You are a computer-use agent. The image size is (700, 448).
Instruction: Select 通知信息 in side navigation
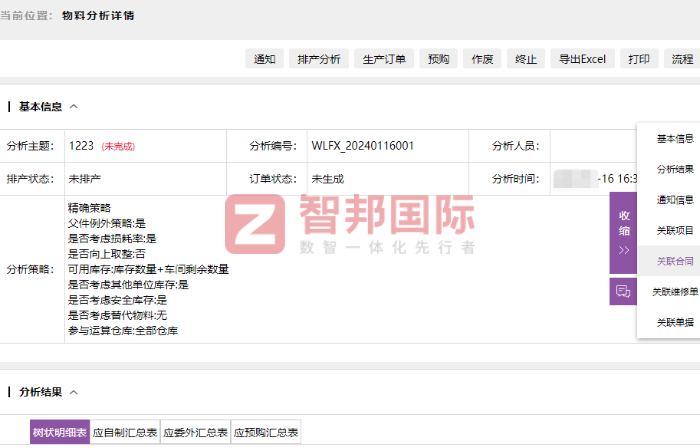[x=674, y=199]
